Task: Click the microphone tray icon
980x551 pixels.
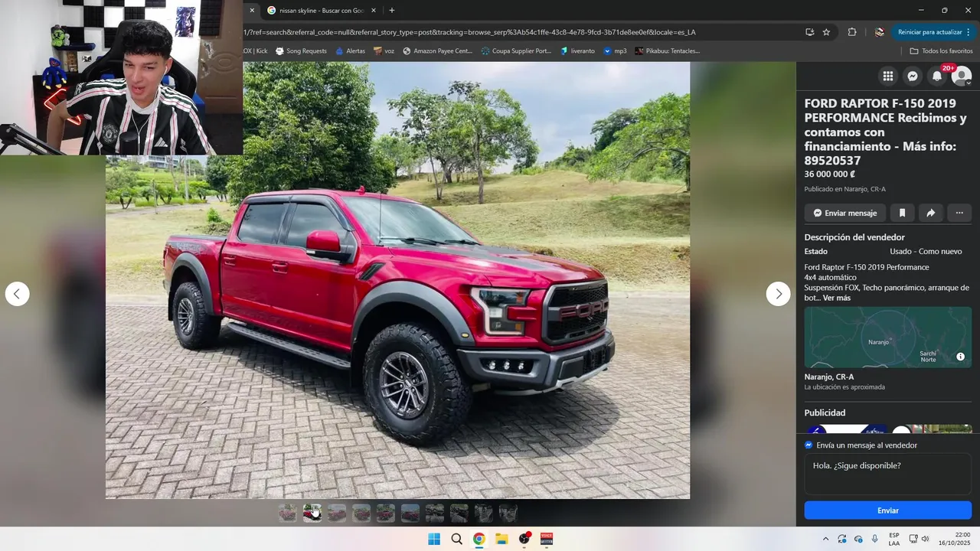Action: point(874,539)
